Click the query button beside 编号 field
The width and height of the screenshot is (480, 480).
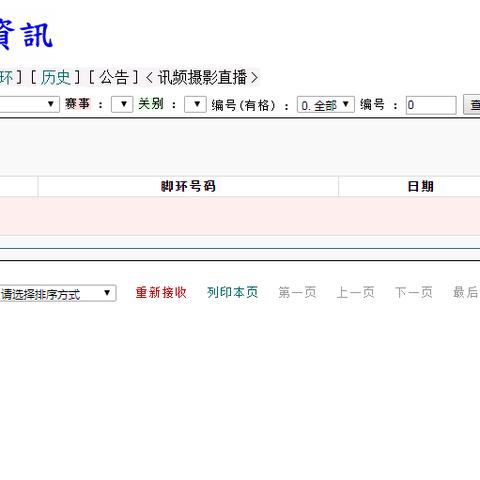[x=472, y=105]
